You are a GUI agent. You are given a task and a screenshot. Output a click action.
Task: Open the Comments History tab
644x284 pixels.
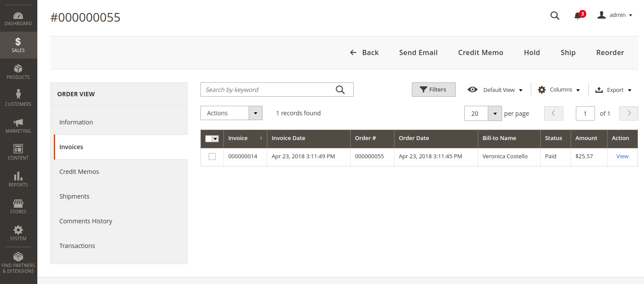coord(85,221)
